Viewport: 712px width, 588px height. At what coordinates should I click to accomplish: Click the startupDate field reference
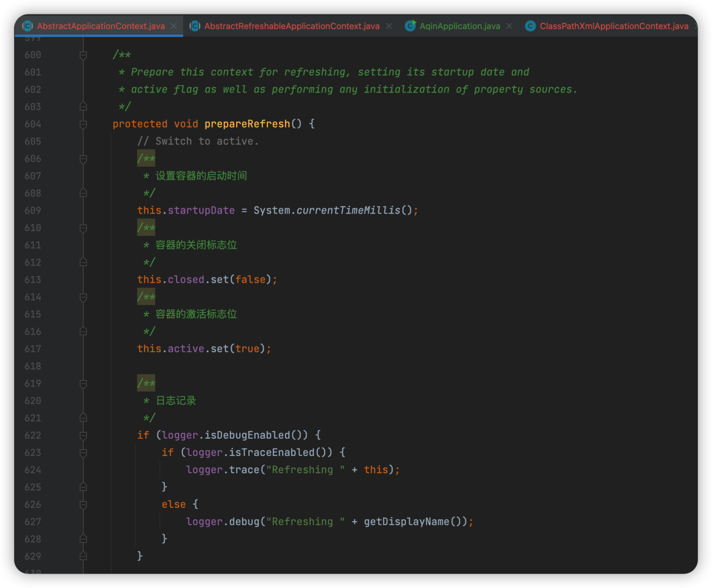[x=201, y=211]
